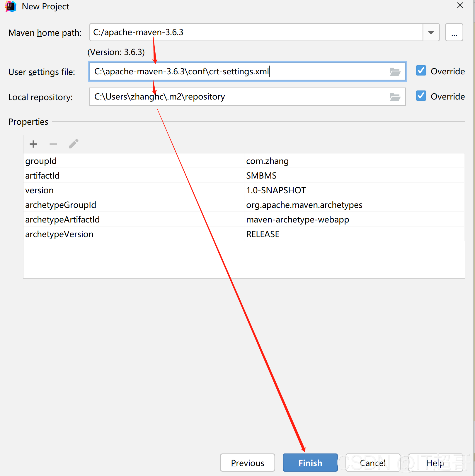Click the (Version: 3.6.3) text
Viewport: 475px width, 476px height.
(116, 52)
